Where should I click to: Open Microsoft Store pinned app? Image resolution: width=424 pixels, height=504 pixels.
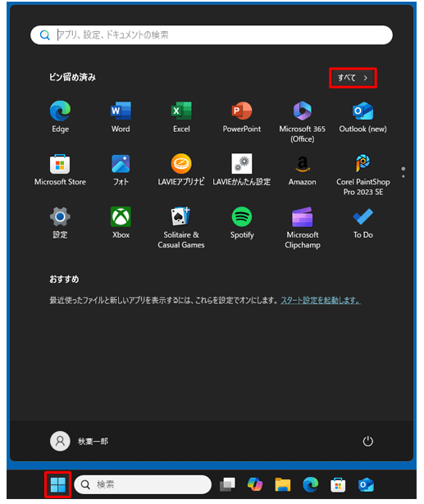[x=60, y=170]
